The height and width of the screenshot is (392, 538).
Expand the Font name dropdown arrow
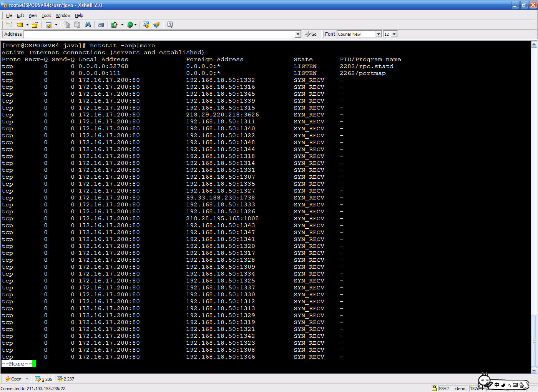pyautogui.click(x=379, y=34)
